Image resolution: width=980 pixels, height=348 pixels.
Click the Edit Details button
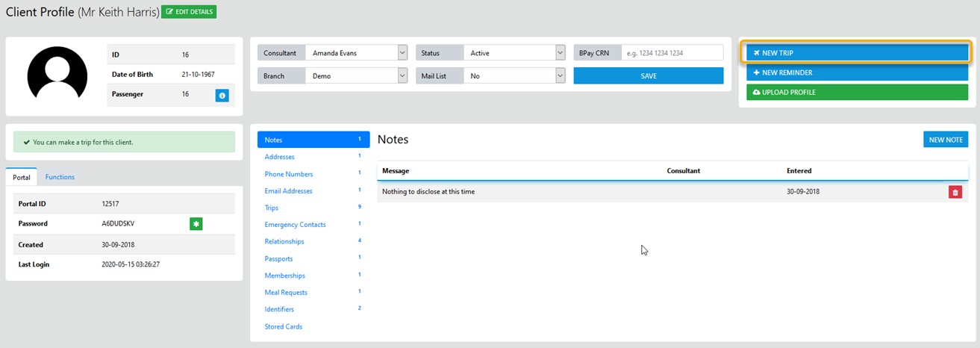tap(189, 12)
